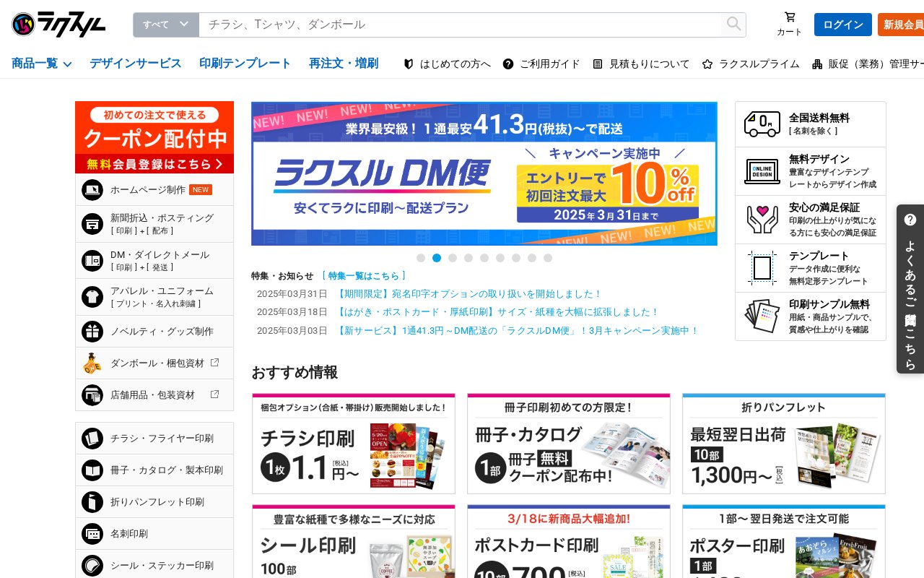The width and height of the screenshot is (924, 578).
Task: Select the fifth carousel dot
Action: [x=484, y=258]
